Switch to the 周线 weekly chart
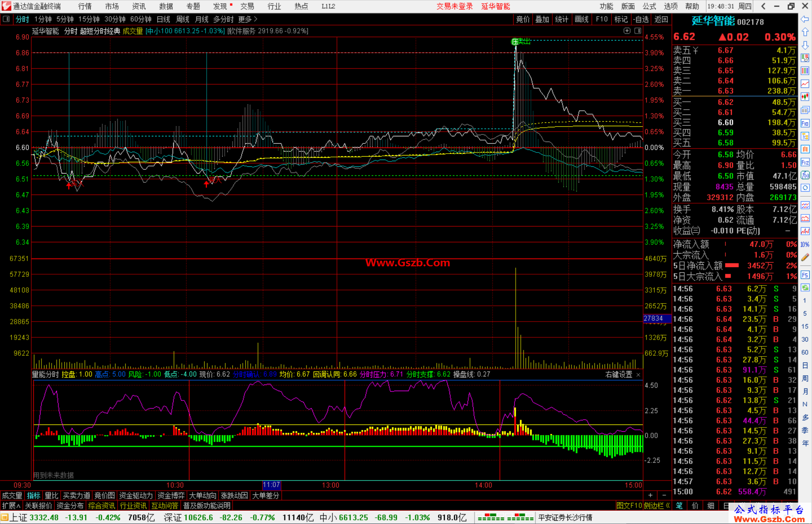Viewport: 812px width, 524px height. click(x=183, y=19)
